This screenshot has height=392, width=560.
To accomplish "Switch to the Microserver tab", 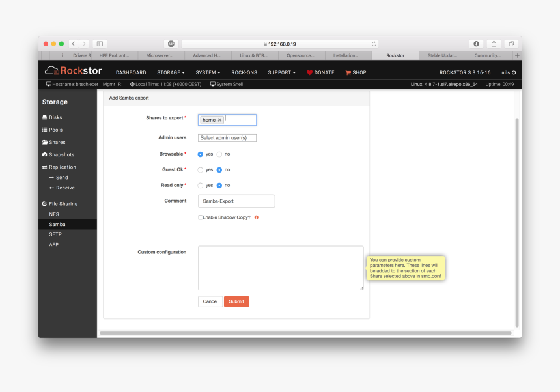I will [160, 55].
